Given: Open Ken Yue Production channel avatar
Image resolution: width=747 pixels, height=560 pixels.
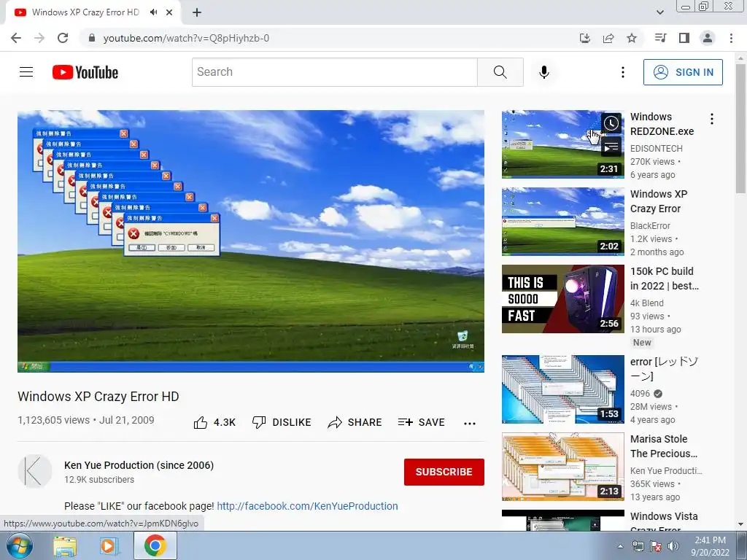Looking at the screenshot, I should coord(35,471).
